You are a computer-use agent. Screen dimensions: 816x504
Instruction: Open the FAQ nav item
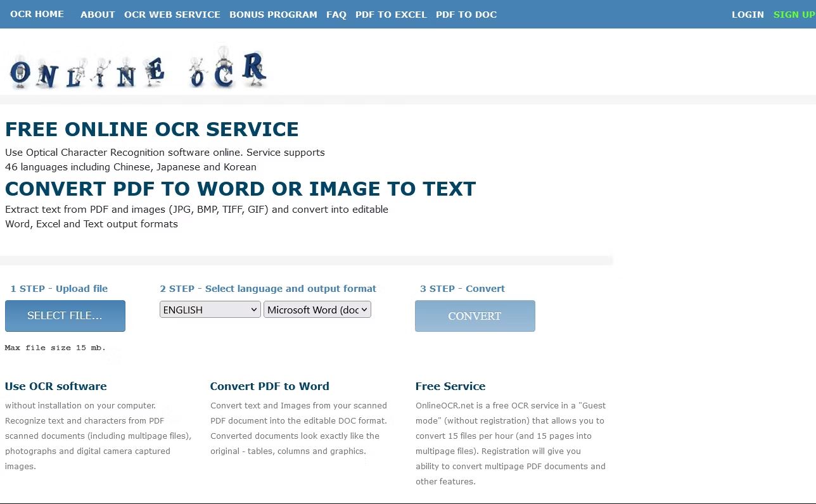(x=336, y=15)
